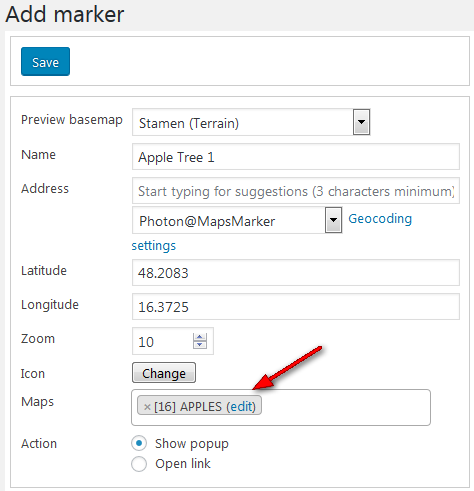Open the Geocoding link
Image resolution: width=474 pixels, height=491 pixels.
pos(380,219)
